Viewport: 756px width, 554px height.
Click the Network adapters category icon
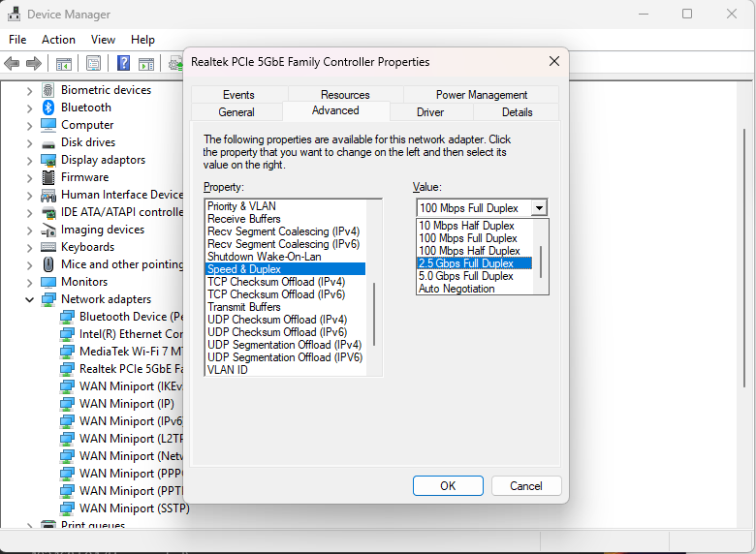tap(48, 299)
